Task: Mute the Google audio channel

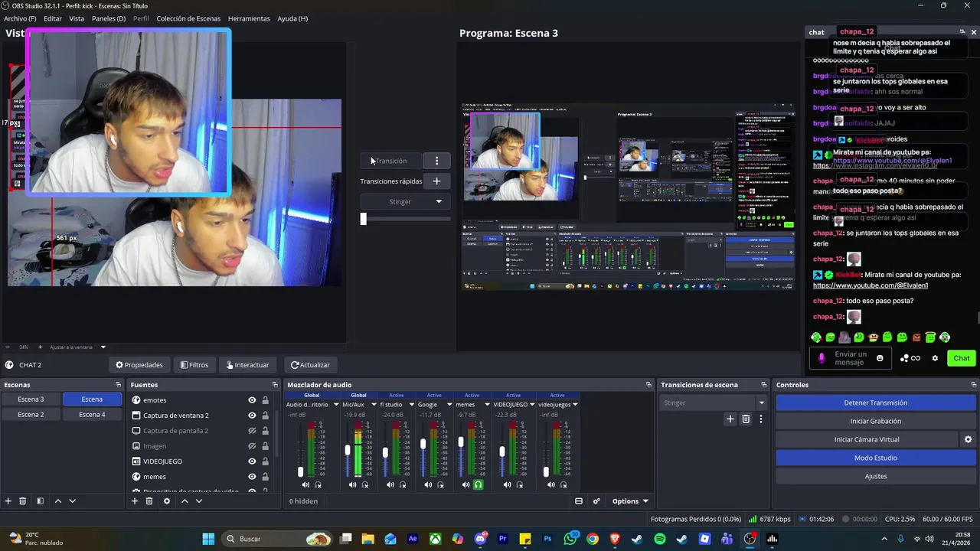Action: click(428, 484)
